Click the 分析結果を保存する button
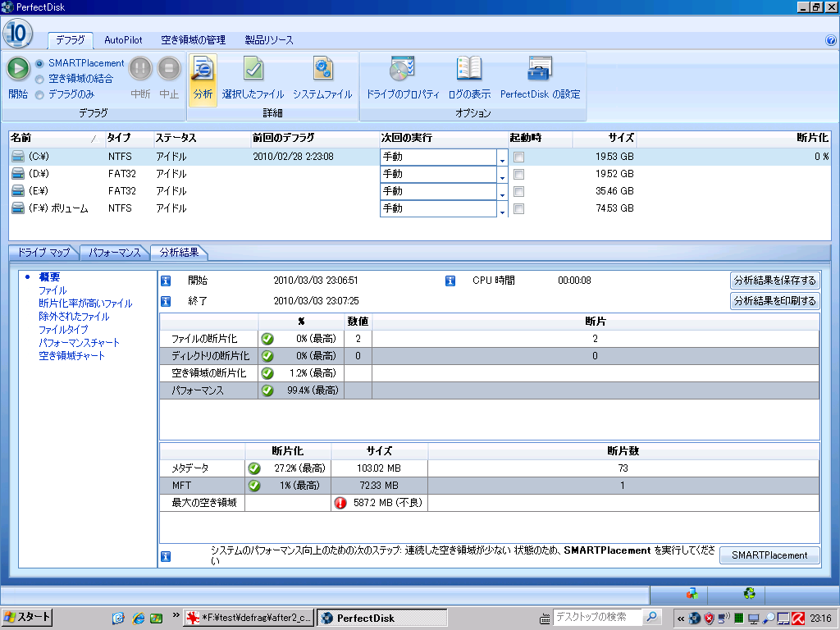Screen dimensions: 840x630 [774, 281]
